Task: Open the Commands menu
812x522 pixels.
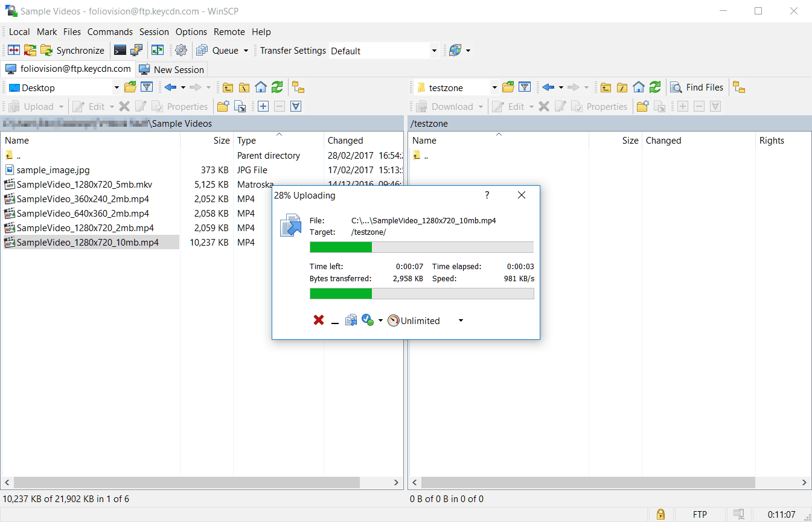Action: (x=110, y=32)
